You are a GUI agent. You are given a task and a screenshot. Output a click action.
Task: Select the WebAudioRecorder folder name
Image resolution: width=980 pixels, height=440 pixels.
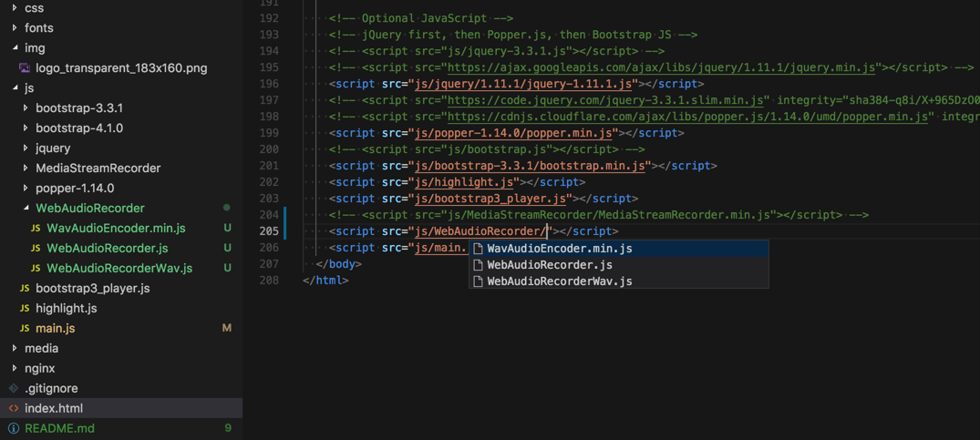(90, 208)
